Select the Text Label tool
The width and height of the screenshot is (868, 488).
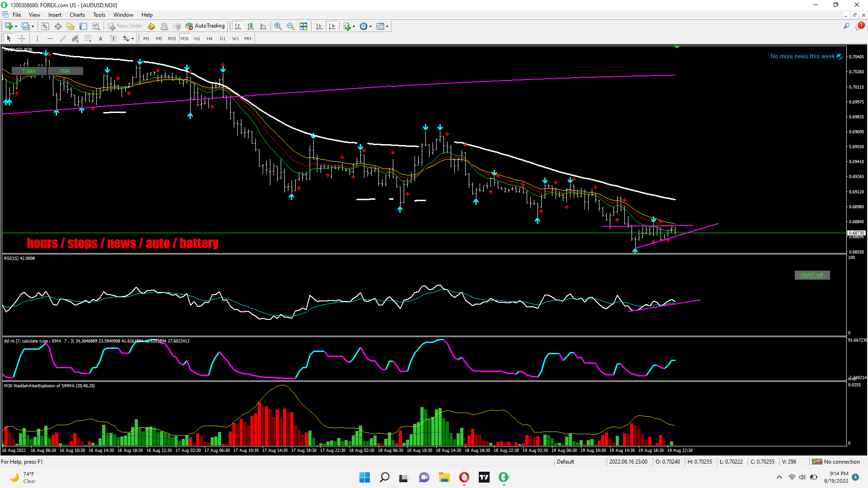coord(113,38)
